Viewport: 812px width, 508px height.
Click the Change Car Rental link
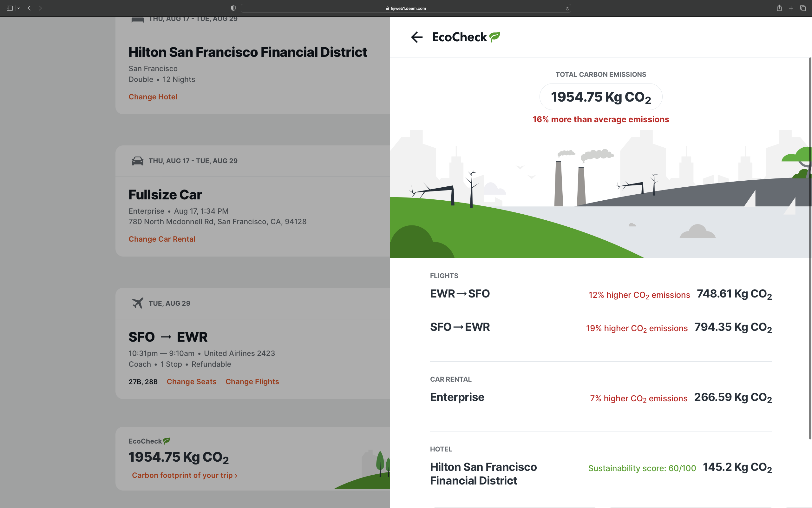[162, 239]
